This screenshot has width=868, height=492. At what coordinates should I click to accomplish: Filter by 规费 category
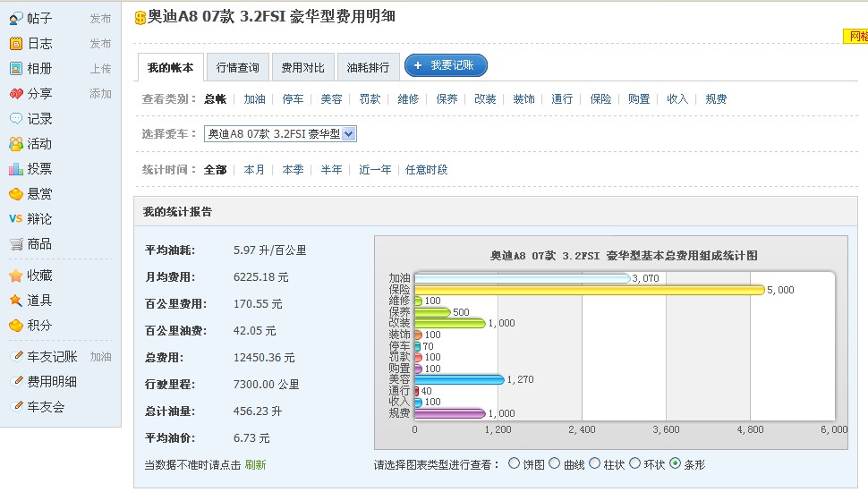tap(716, 99)
